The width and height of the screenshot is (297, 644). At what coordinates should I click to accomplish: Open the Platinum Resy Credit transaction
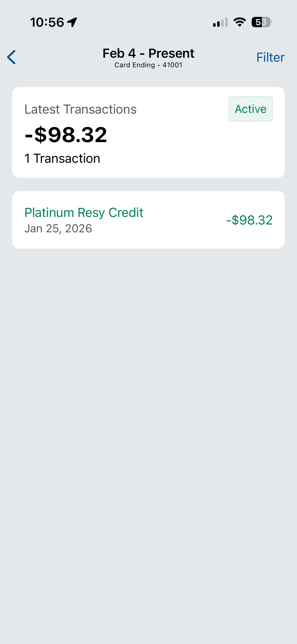click(84, 213)
